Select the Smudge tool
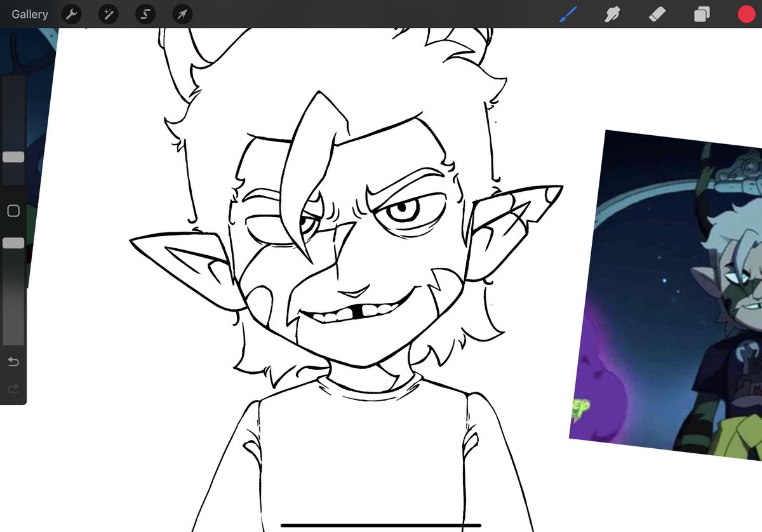Viewport: 762px width, 532px height. (612, 14)
